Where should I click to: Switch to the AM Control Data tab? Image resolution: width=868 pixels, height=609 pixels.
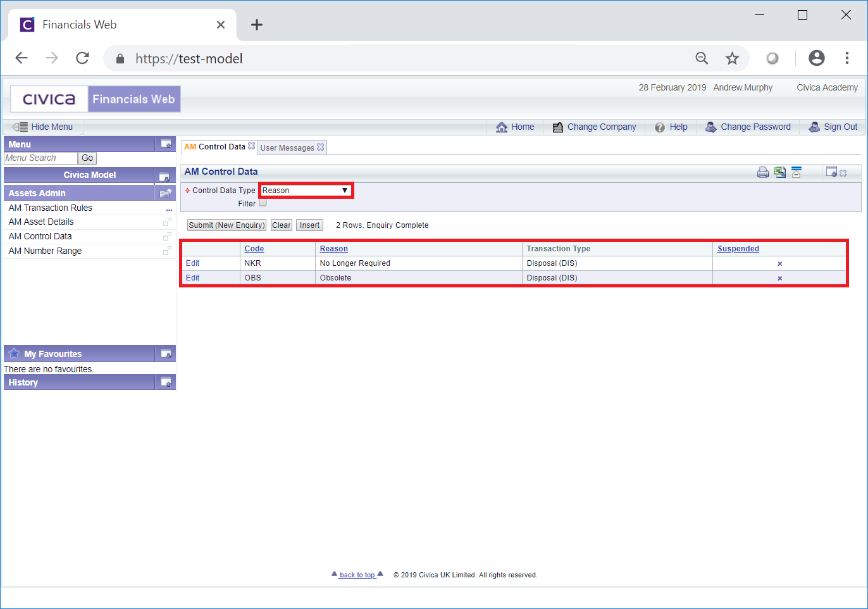pos(214,147)
